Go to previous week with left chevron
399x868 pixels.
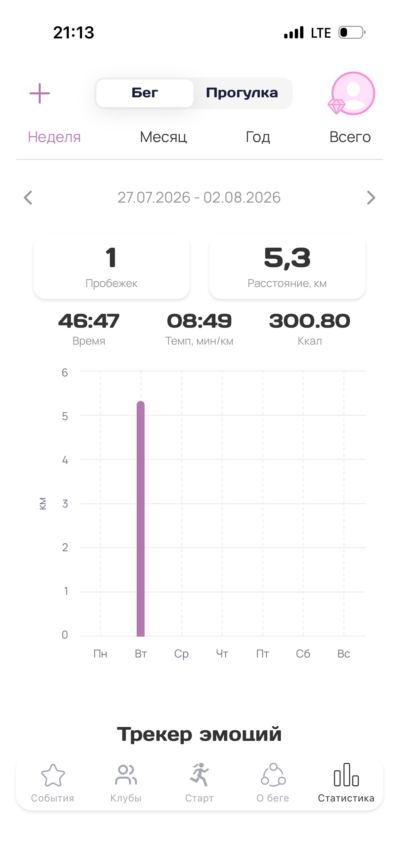coord(28,198)
